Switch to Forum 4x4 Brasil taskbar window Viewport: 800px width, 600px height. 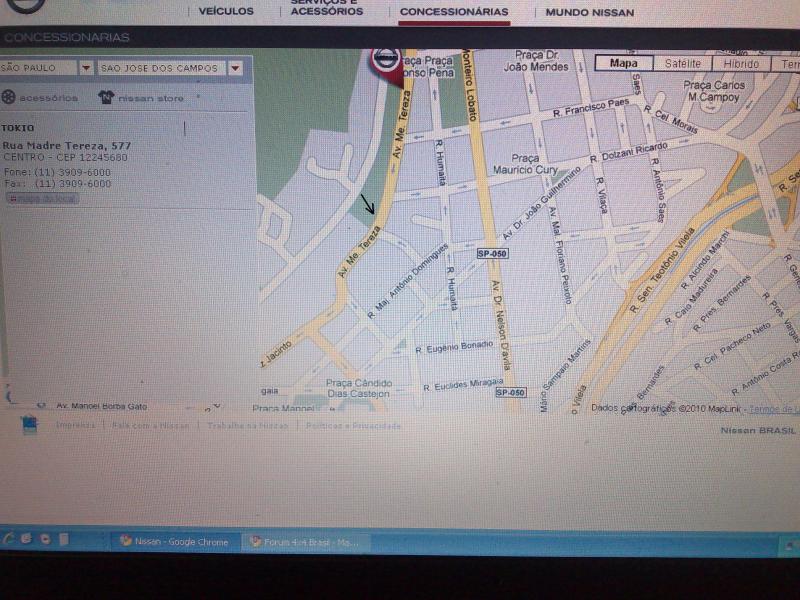point(305,542)
